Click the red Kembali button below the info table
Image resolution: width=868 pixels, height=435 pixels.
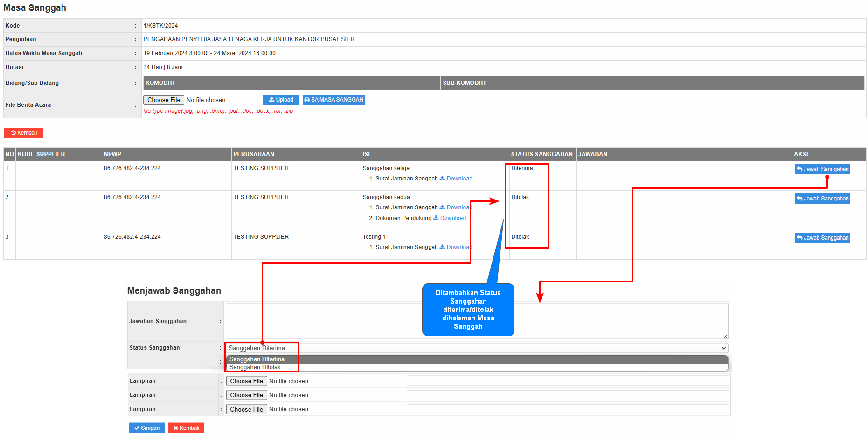(x=24, y=133)
